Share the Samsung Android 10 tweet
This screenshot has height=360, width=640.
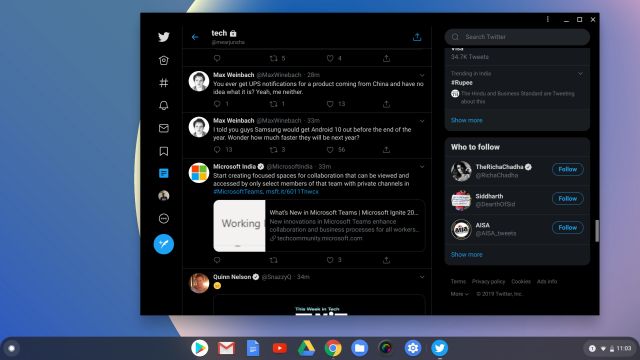(386, 150)
